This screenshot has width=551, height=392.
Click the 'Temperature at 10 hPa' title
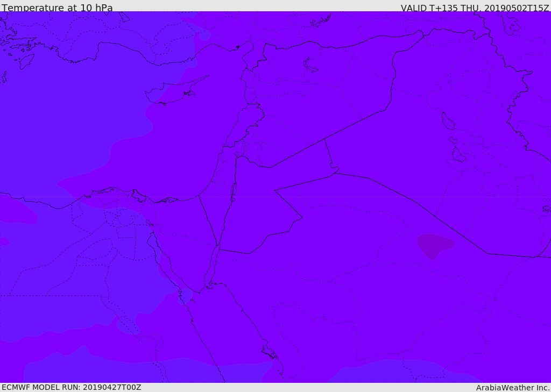[x=57, y=8]
